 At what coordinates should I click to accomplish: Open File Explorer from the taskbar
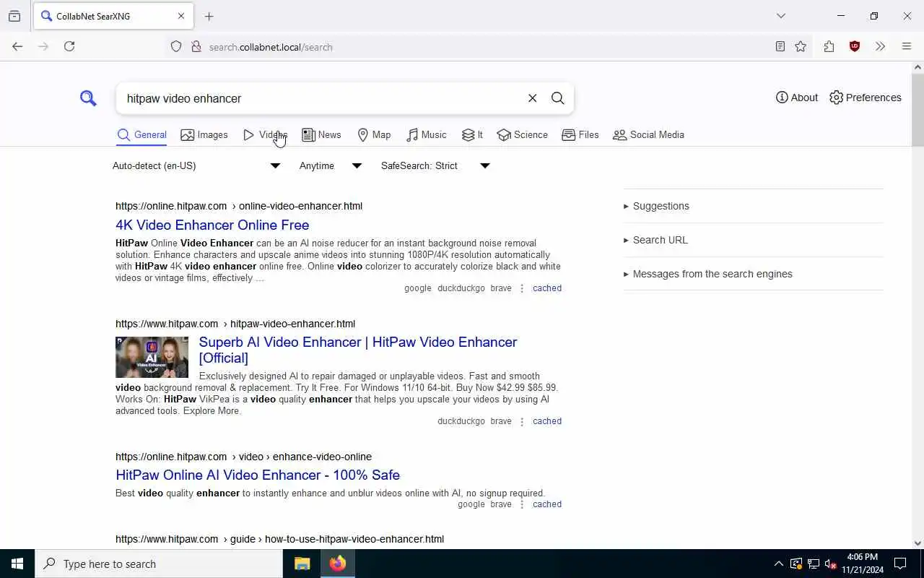coord(302,564)
